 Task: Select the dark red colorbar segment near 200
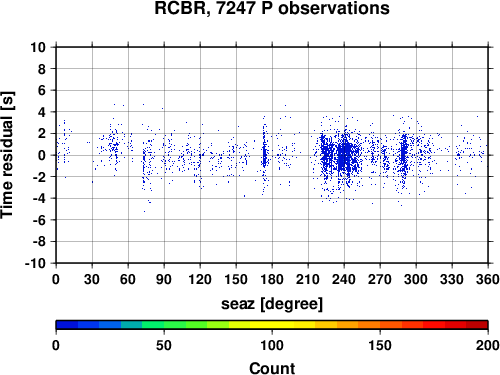pos(477,325)
